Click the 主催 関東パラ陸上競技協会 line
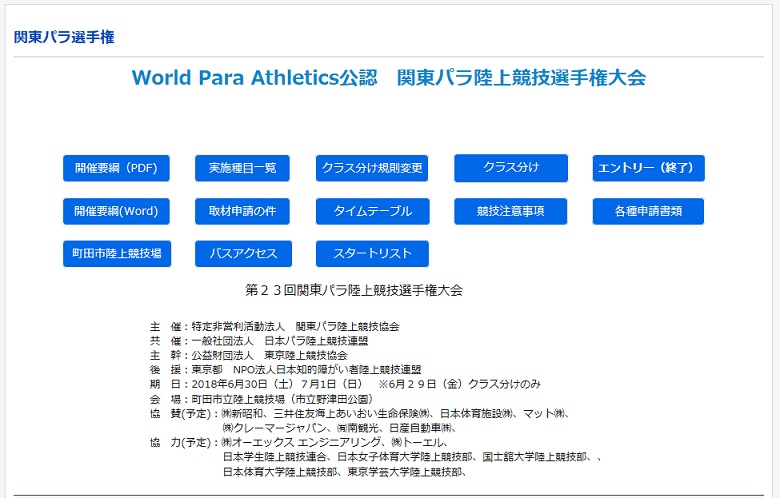780x498 pixels. (x=275, y=327)
